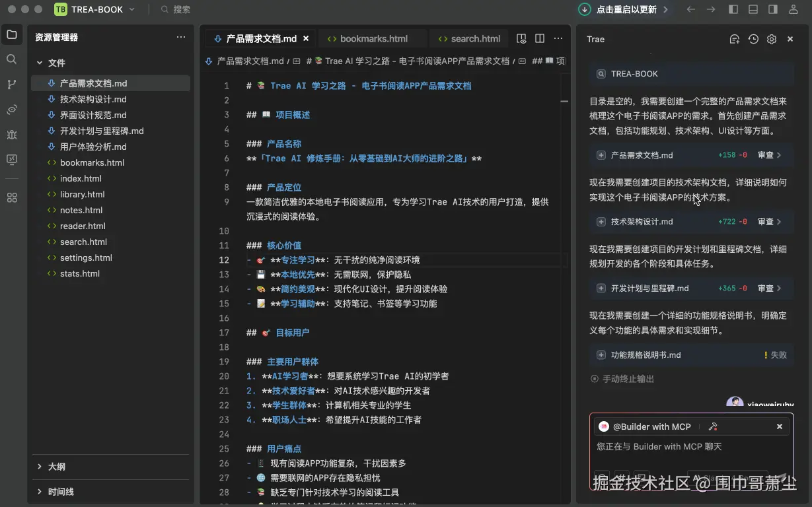Toggle the primary sidebar layout button
812x507 pixels.
733,9
